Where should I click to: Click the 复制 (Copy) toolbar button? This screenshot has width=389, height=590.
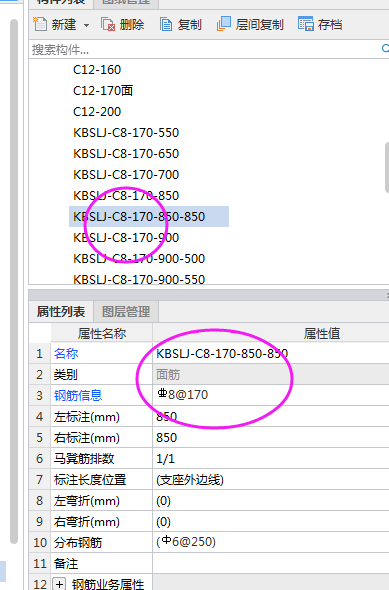point(181,24)
